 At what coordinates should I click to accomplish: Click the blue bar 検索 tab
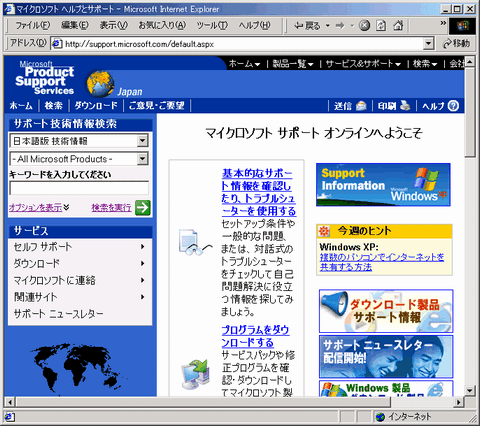[53, 106]
